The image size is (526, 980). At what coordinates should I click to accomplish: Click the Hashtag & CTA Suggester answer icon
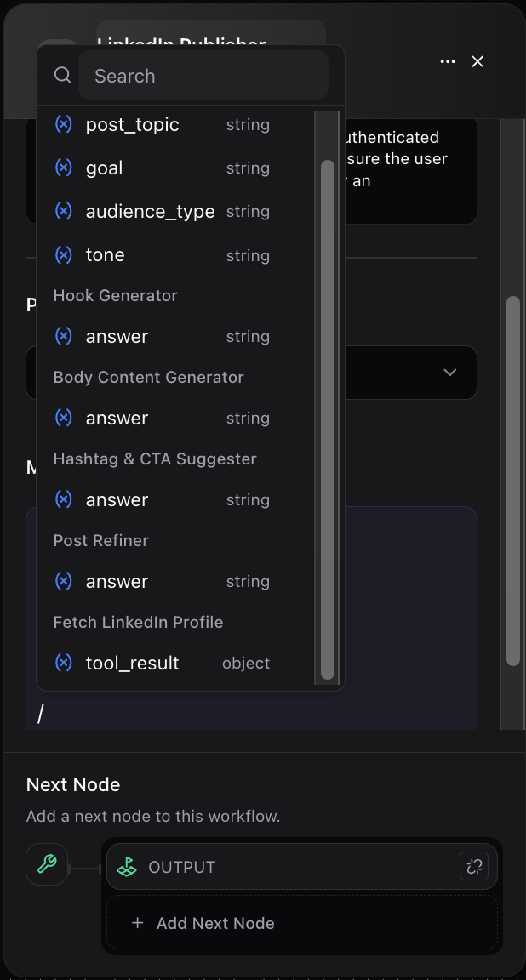click(x=63, y=499)
